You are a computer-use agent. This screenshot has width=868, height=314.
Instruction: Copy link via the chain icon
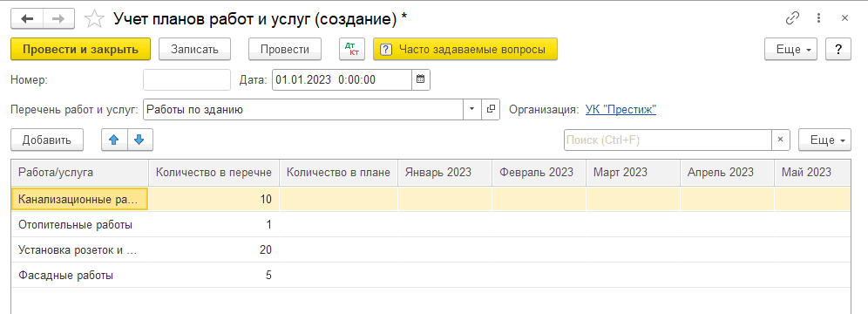coord(793,18)
